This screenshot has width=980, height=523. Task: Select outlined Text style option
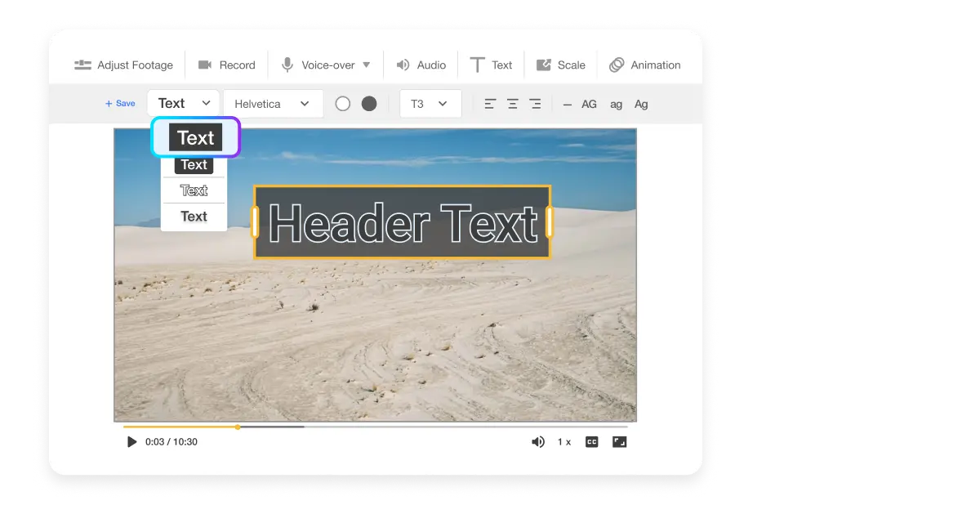(x=194, y=190)
